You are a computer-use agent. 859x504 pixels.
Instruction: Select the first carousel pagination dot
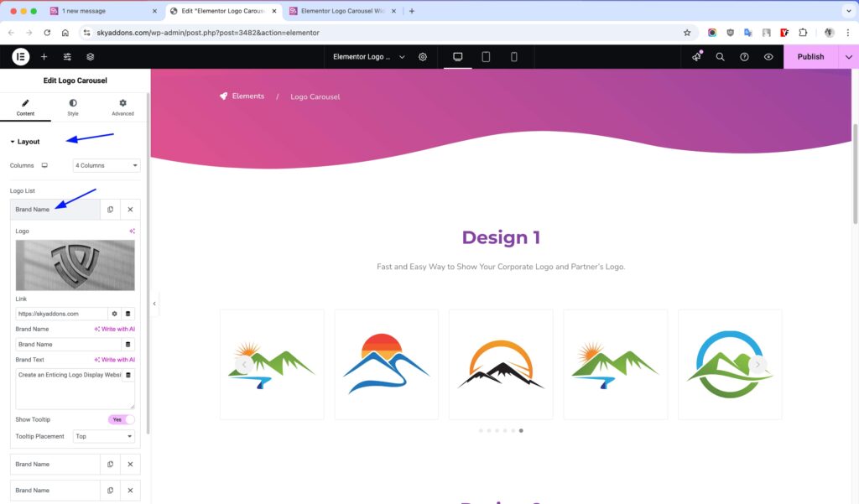[481, 430]
